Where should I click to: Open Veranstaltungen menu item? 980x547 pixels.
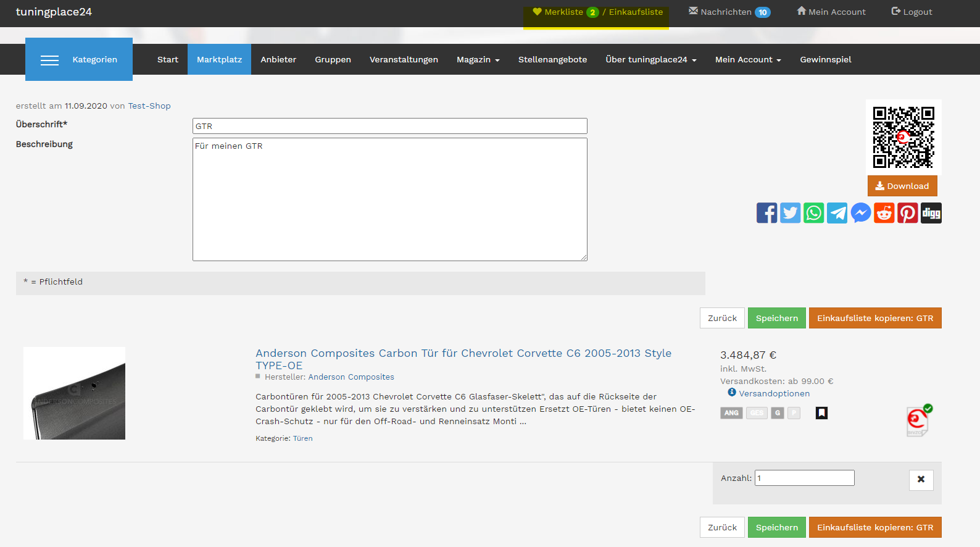pyautogui.click(x=404, y=59)
